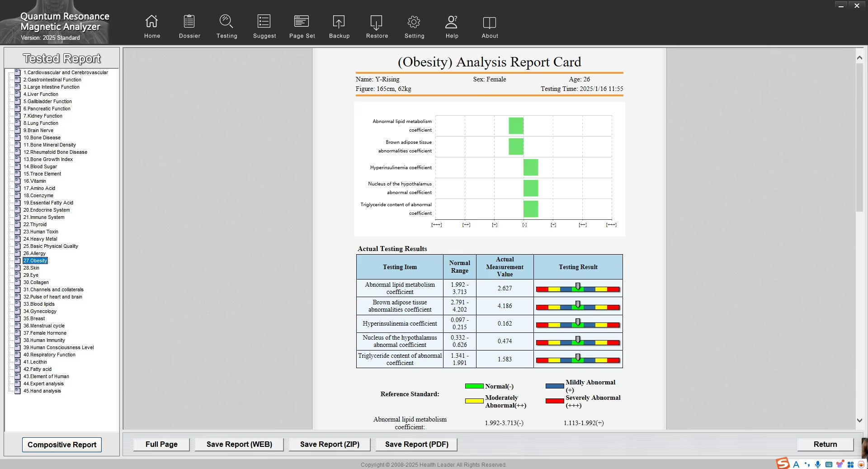Click the Return button

825,444
